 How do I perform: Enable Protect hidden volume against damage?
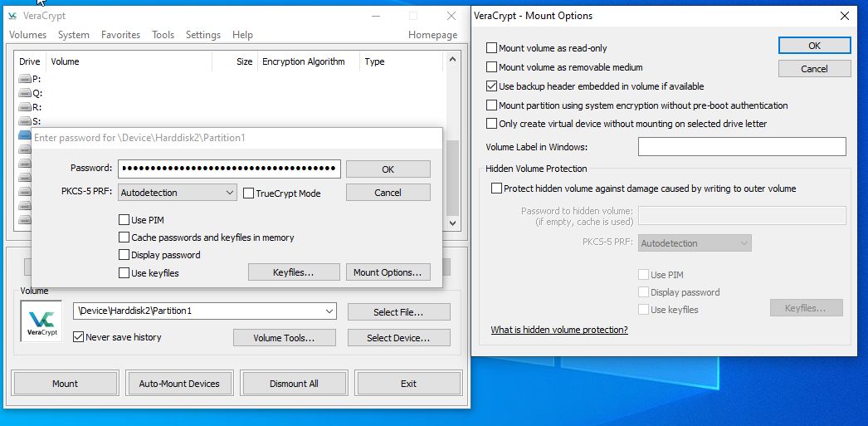tap(496, 189)
